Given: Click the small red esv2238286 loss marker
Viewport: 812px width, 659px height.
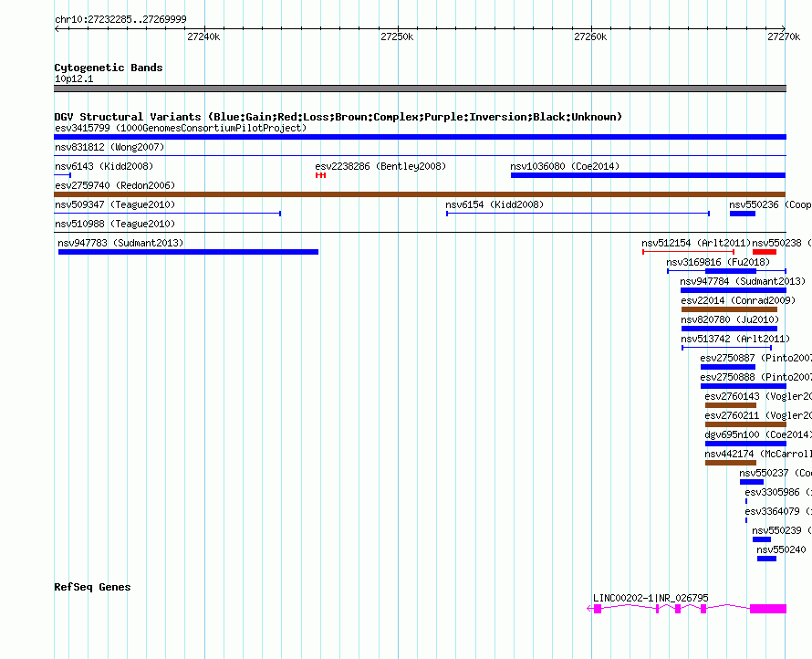Looking at the screenshot, I should 320,175.
